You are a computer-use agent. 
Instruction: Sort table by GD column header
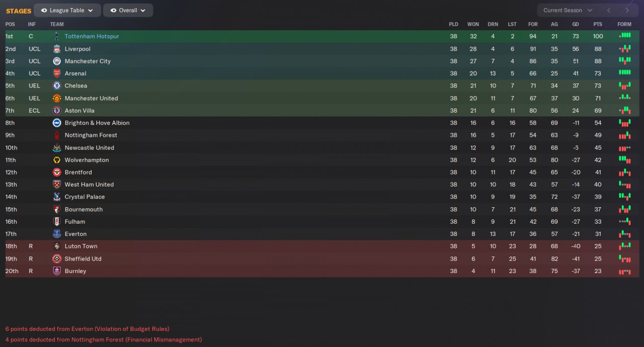click(576, 24)
